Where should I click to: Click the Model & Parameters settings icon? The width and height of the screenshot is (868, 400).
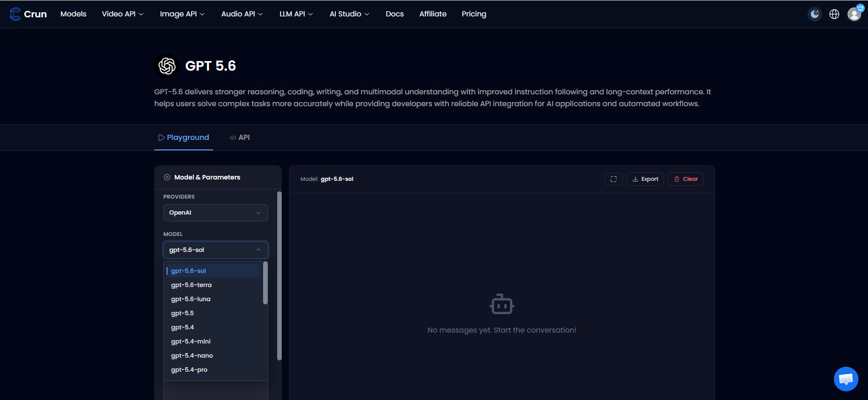click(167, 177)
